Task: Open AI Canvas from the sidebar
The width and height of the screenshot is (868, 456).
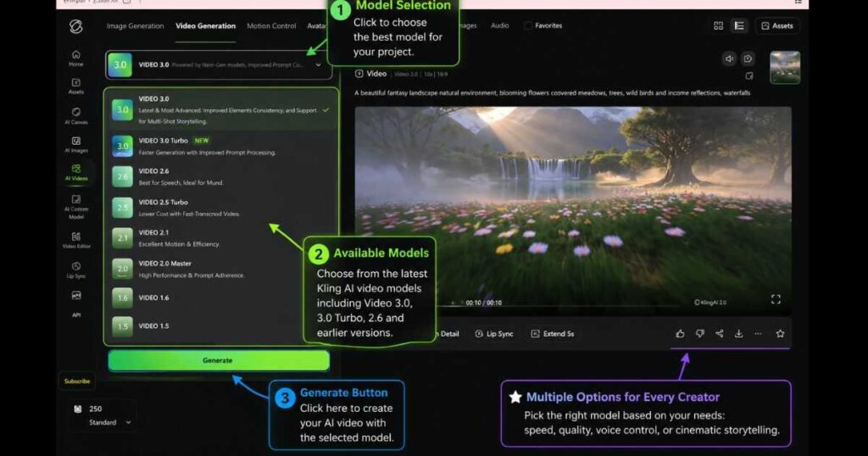Action: [x=75, y=115]
